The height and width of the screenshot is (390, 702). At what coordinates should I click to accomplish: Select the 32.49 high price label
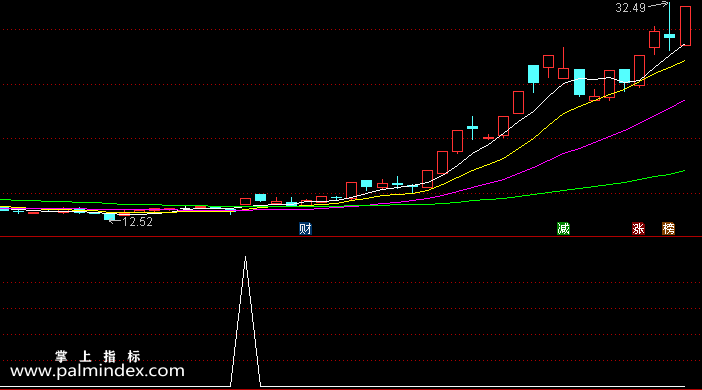tap(630, 8)
